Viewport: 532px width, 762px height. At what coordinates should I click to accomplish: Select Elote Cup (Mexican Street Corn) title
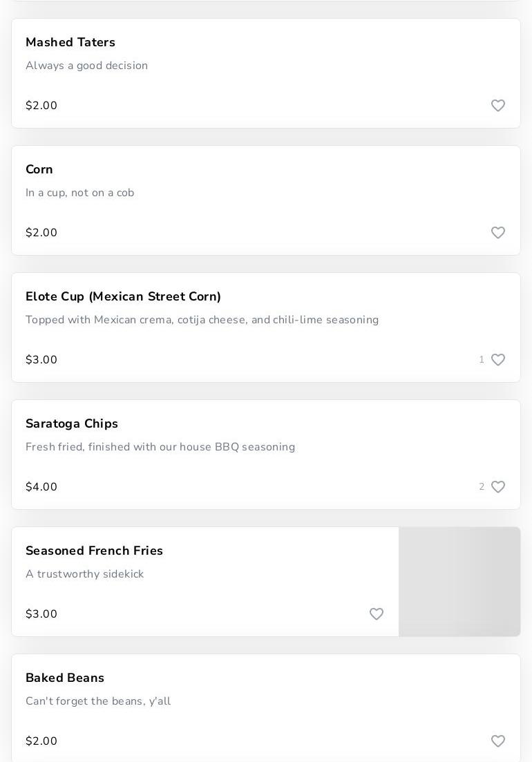[123, 297]
